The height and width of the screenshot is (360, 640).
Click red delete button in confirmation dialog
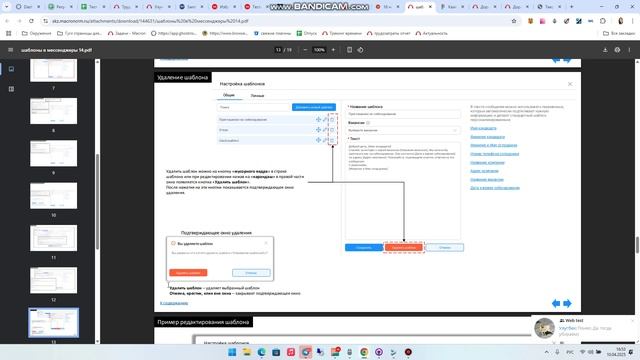click(x=188, y=273)
